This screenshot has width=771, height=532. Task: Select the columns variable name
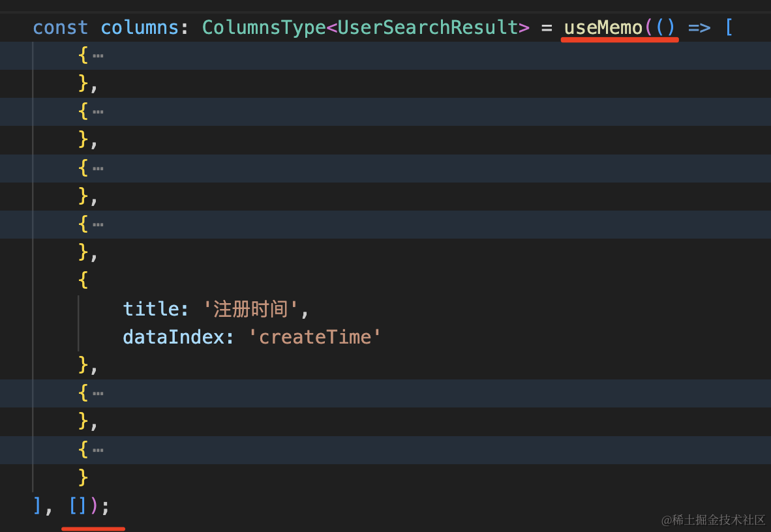tap(139, 27)
